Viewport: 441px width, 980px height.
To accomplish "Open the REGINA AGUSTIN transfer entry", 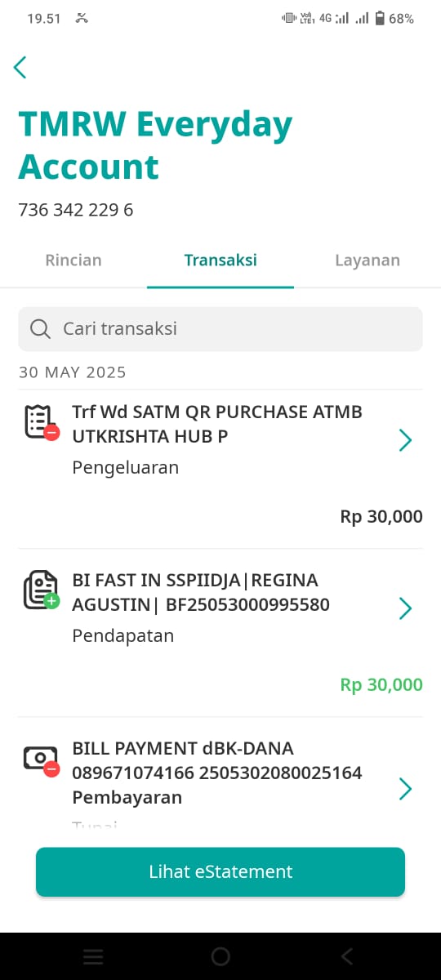I will 220,633.
